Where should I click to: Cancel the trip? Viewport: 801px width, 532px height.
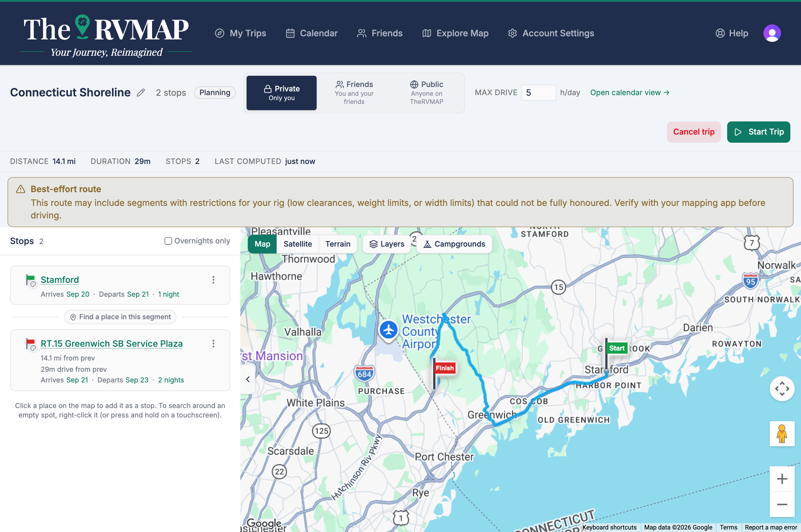point(693,132)
